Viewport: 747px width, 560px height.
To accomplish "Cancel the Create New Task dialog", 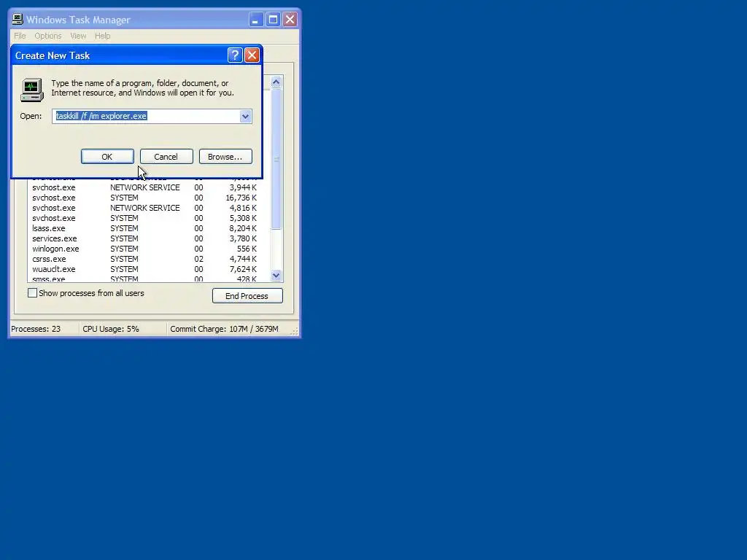I will click(166, 157).
